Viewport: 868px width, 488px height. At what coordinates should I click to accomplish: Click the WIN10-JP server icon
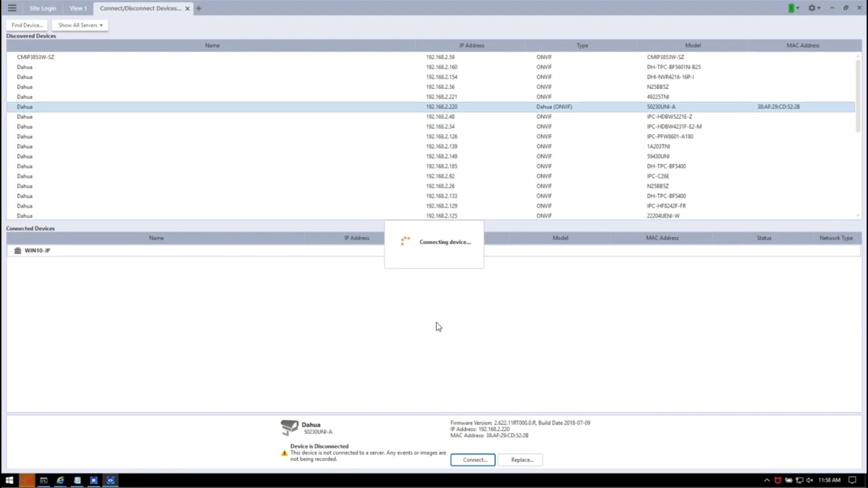18,251
